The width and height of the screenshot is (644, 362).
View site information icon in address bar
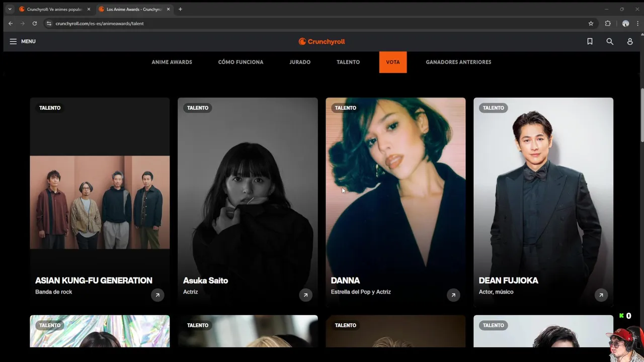[x=49, y=23]
